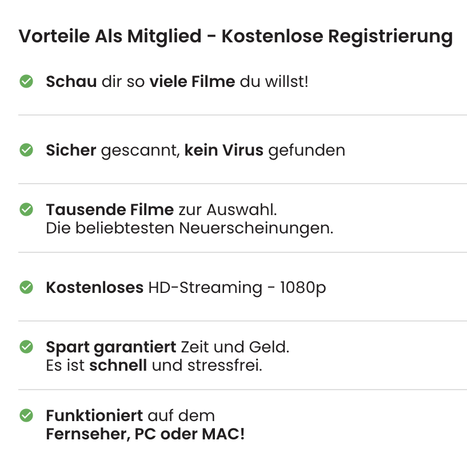This screenshot has height=476, width=467.
Task: Click the bold word "Funktioniert"
Action: pyautogui.click(x=94, y=415)
